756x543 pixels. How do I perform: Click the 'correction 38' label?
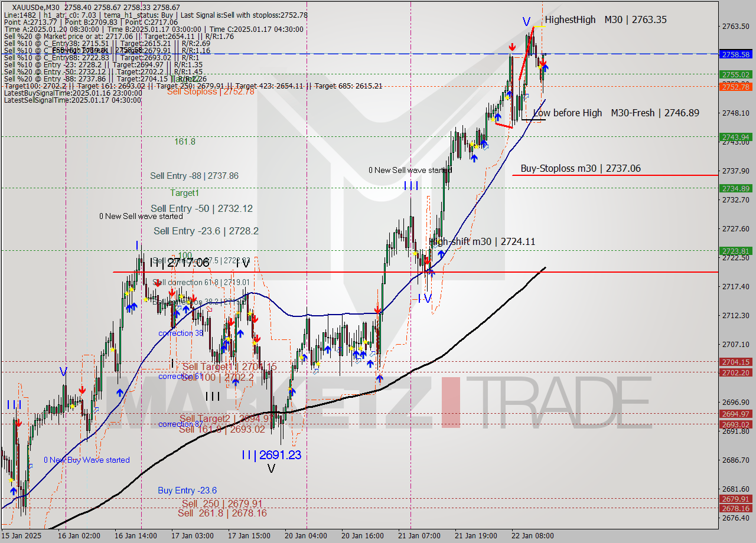tap(181, 333)
